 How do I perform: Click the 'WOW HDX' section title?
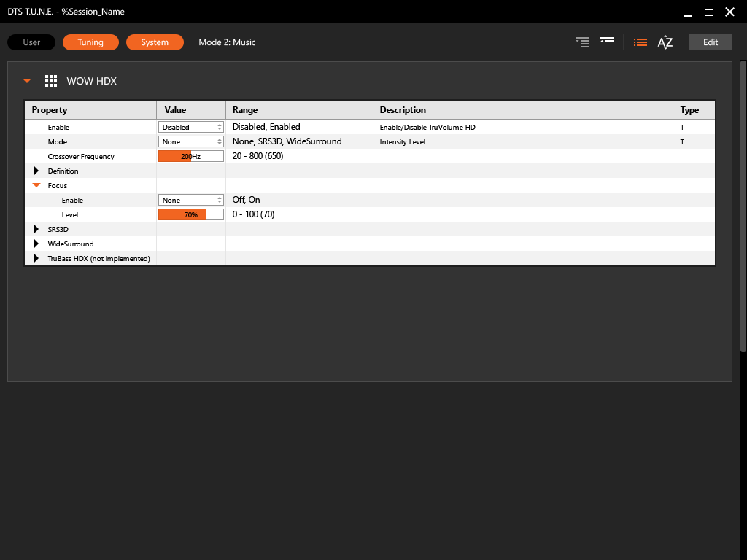pyautogui.click(x=91, y=81)
